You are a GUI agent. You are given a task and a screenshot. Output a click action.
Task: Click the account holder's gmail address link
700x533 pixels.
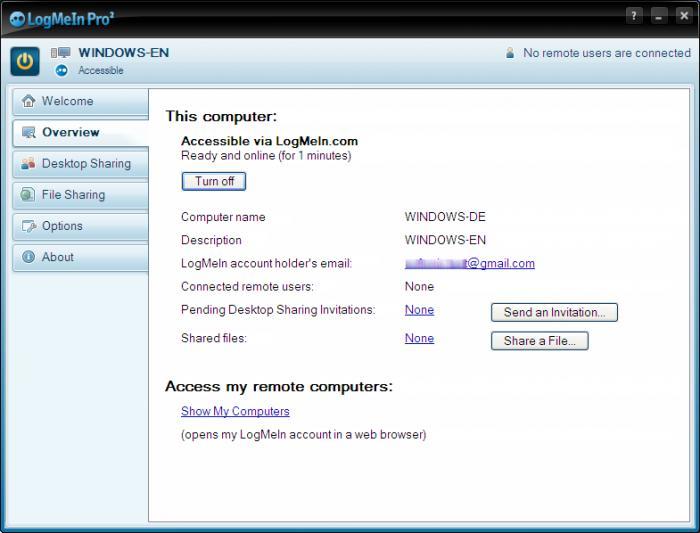pos(469,264)
